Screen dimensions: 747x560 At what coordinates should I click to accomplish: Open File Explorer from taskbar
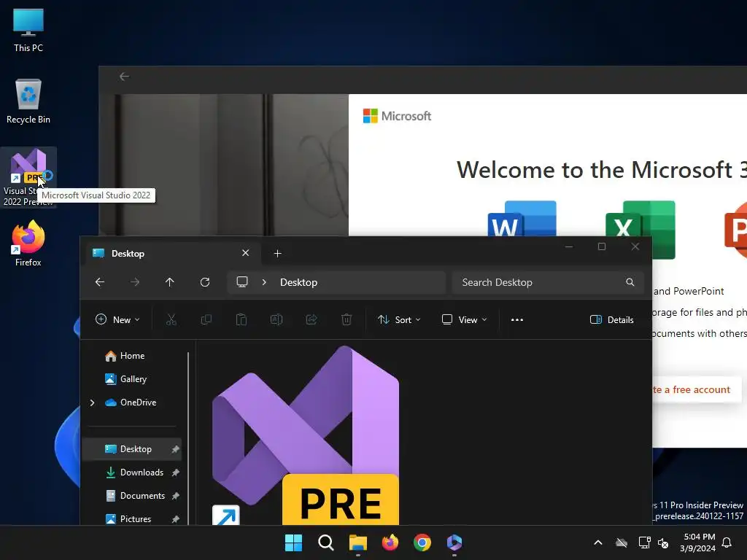pos(357,542)
